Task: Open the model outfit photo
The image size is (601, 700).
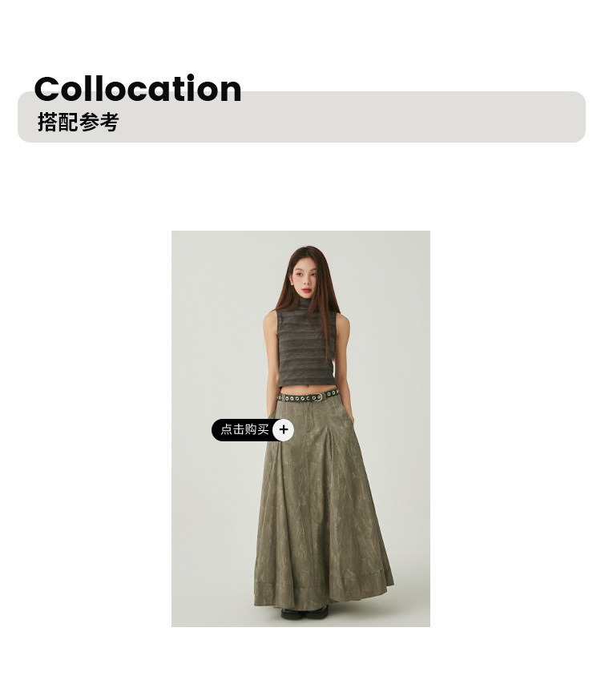Action: point(300,428)
